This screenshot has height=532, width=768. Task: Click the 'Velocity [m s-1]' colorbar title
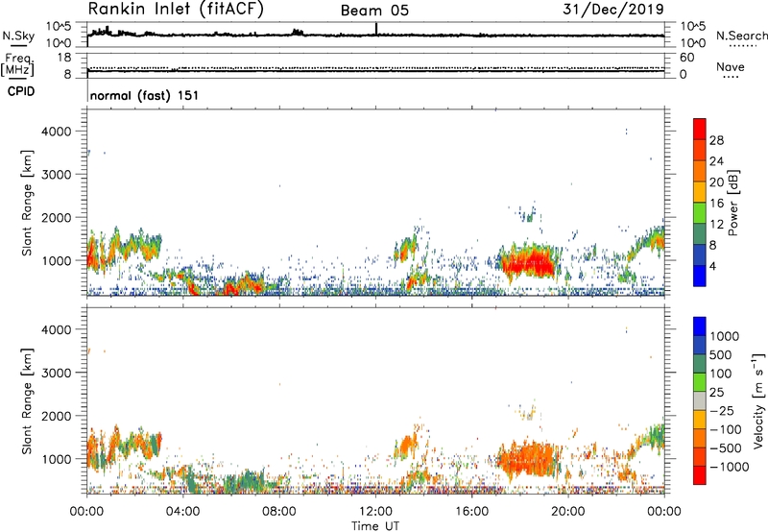pyautogui.click(x=759, y=400)
